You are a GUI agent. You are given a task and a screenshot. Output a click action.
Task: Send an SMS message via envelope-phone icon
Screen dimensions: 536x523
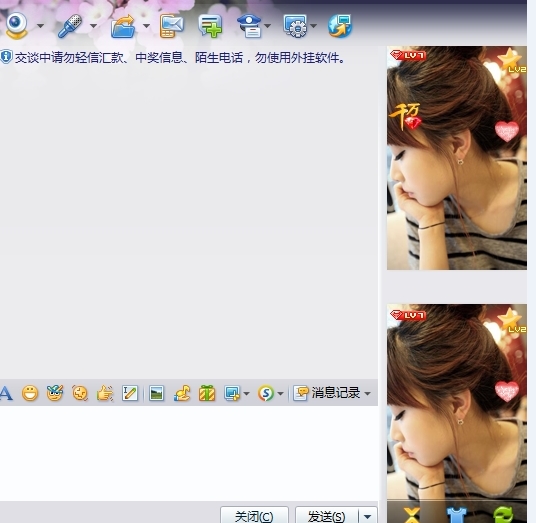172,26
